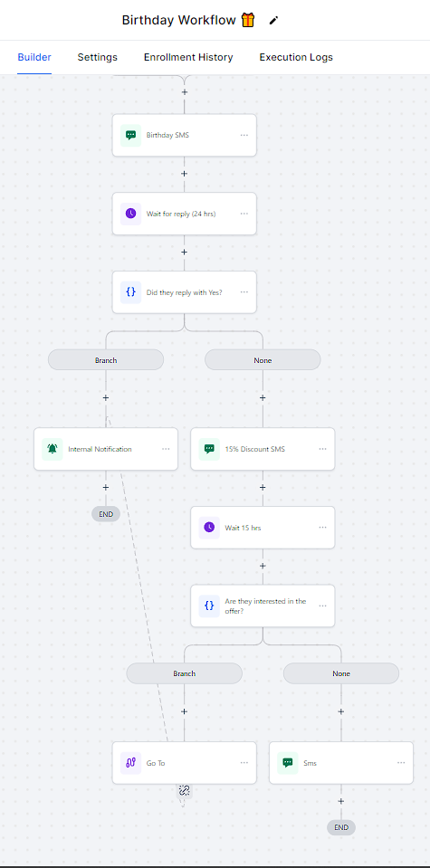430x868 pixels.
Task: Click the Internal Notification bell icon
Action: [52, 449]
